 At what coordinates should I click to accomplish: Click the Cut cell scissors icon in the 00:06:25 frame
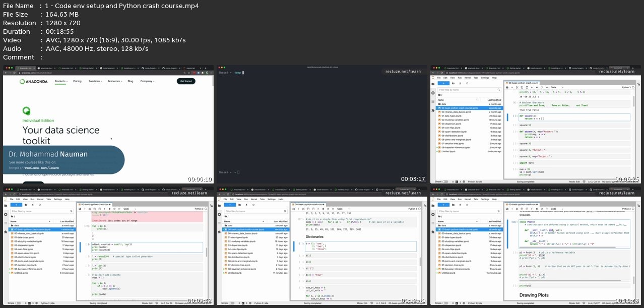[517, 88]
